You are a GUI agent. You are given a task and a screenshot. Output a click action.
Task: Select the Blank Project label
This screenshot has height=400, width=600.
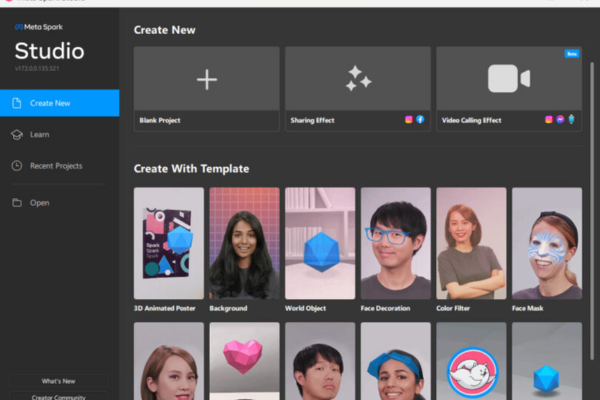click(160, 120)
